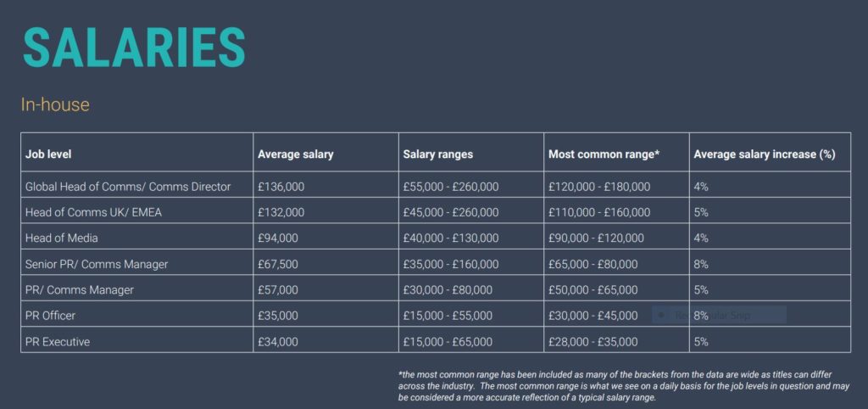Click the PR Officer row label
Screen dimensions: 868x409
[x=54, y=316]
